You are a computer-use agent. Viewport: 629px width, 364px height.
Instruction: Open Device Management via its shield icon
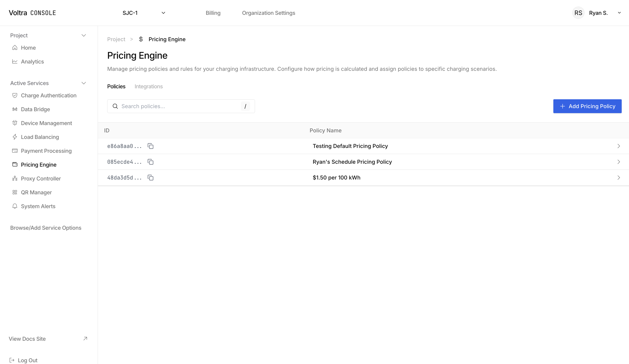coord(15,123)
